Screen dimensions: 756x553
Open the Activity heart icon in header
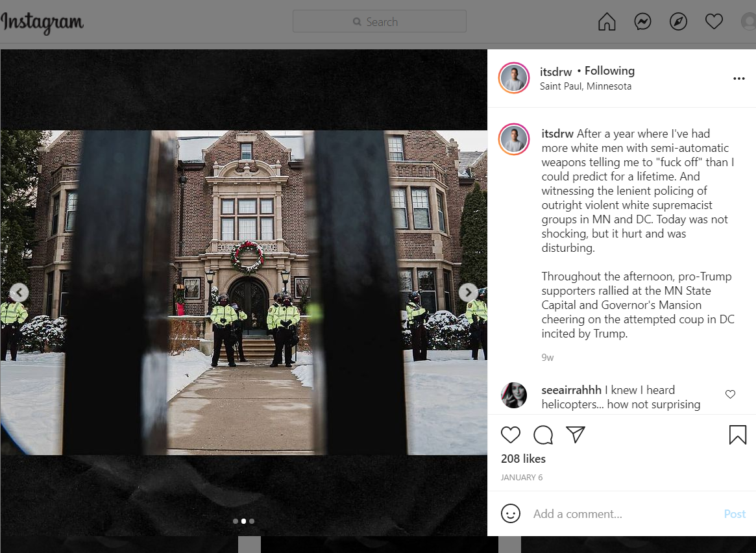coord(714,22)
